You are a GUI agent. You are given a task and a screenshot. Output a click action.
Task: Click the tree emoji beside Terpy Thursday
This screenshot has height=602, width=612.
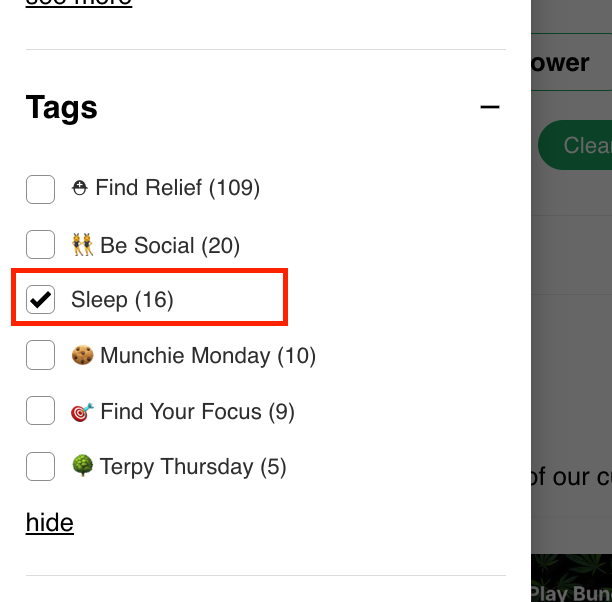click(x=82, y=466)
